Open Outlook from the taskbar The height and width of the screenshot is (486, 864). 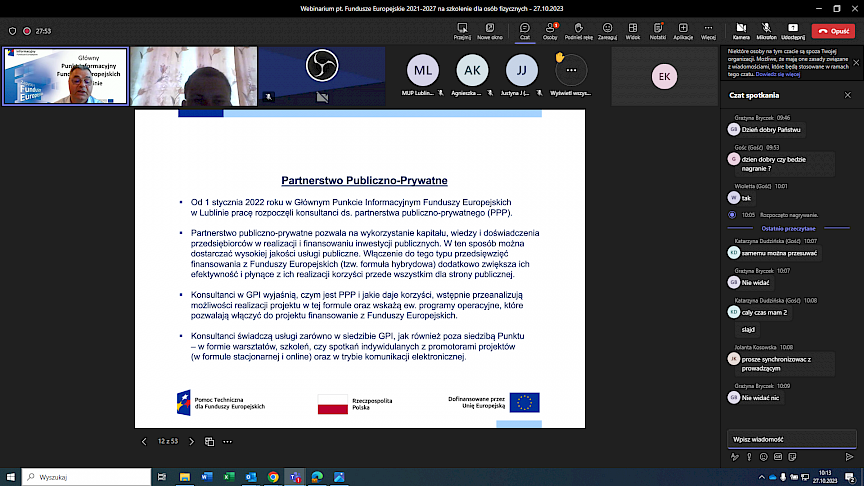point(251,477)
